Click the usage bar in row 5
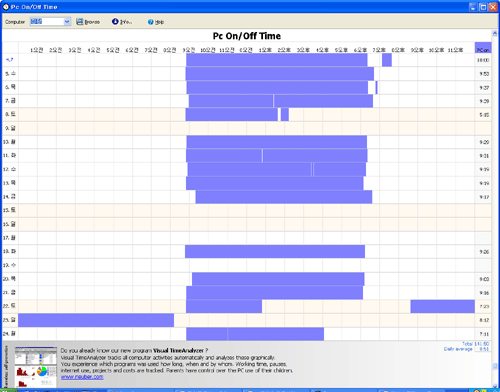Screen dimensions: 500x392 pyautogui.click(x=280, y=74)
